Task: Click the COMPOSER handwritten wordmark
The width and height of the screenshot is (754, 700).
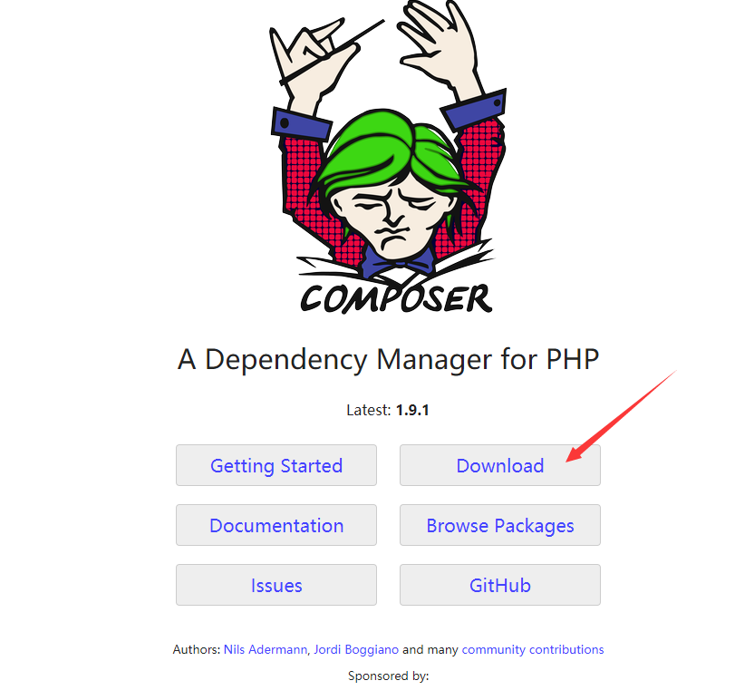Action: coord(396,298)
